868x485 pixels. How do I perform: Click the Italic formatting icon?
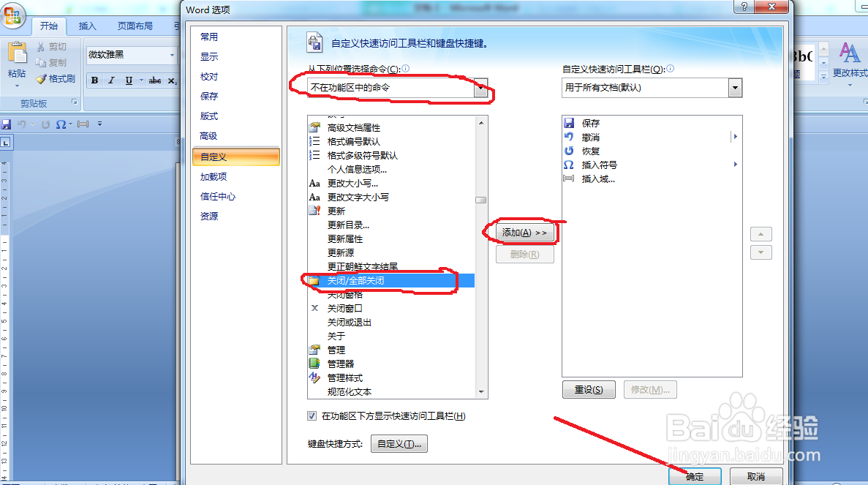click(111, 80)
